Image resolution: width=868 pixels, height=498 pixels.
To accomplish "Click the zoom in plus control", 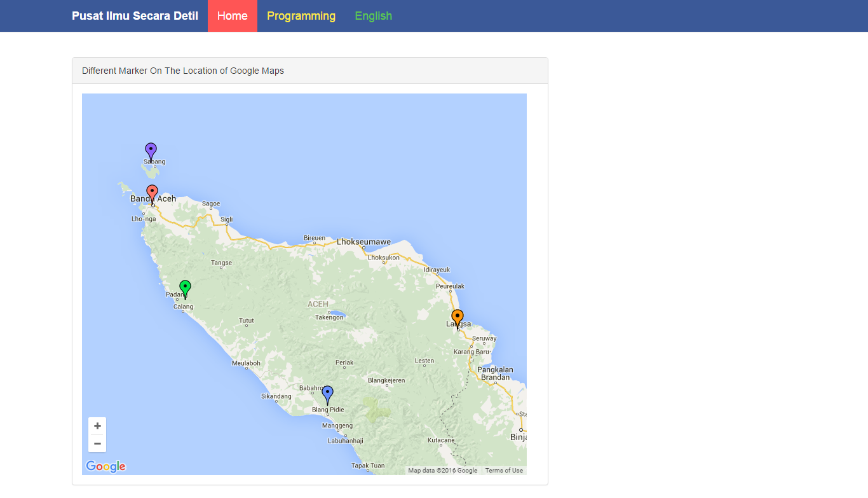I will coord(97,425).
